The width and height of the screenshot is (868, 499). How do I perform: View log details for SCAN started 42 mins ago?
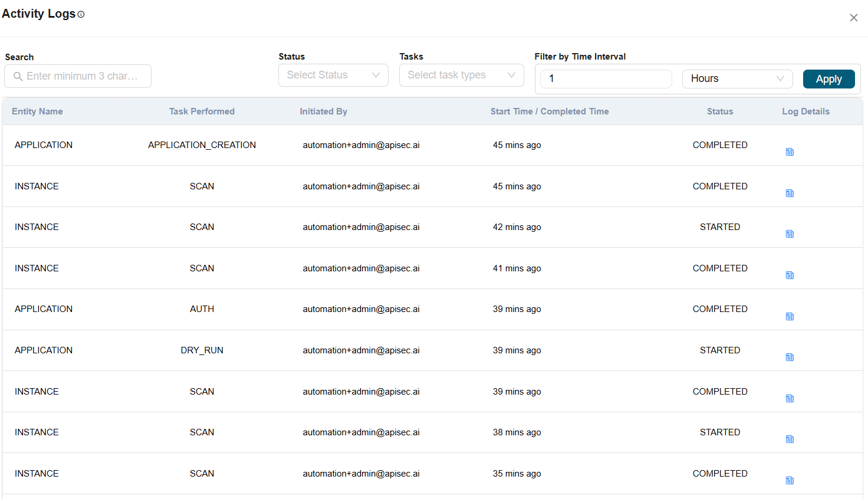click(x=790, y=234)
